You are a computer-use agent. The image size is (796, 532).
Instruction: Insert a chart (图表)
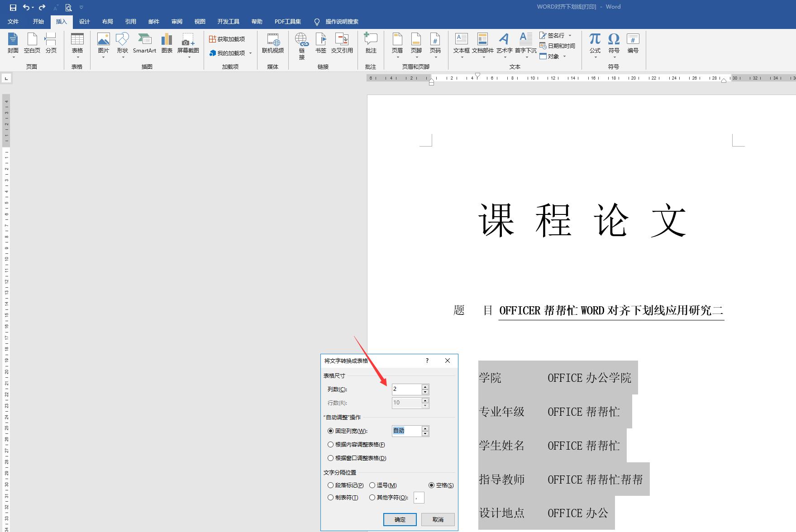coord(167,43)
